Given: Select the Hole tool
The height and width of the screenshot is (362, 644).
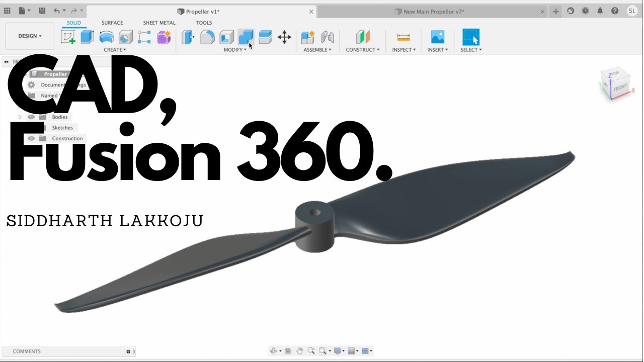Looking at the screenshot, I should tap(125, 37).
